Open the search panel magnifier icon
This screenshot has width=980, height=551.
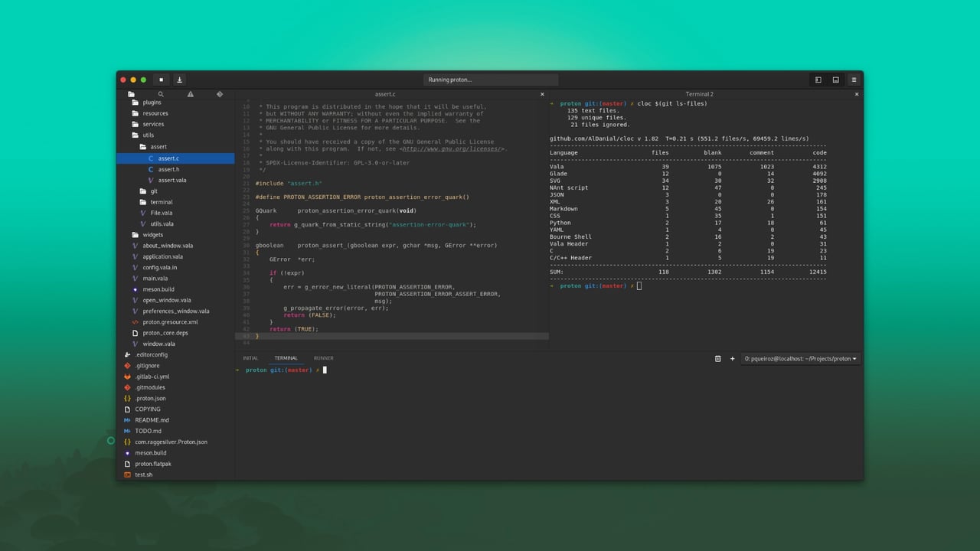161,94
